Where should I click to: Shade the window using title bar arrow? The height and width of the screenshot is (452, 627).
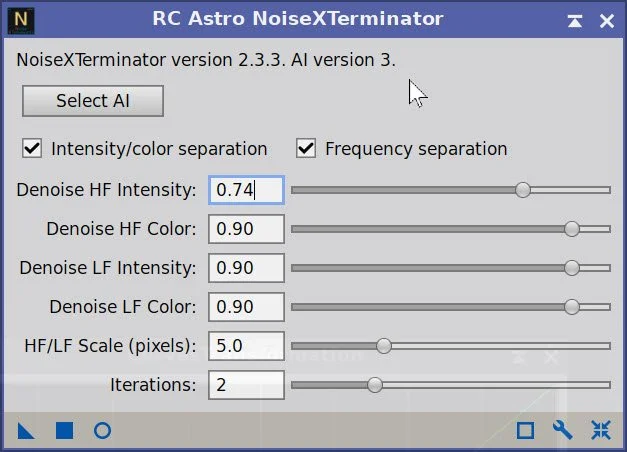click(x=575, y=21)
